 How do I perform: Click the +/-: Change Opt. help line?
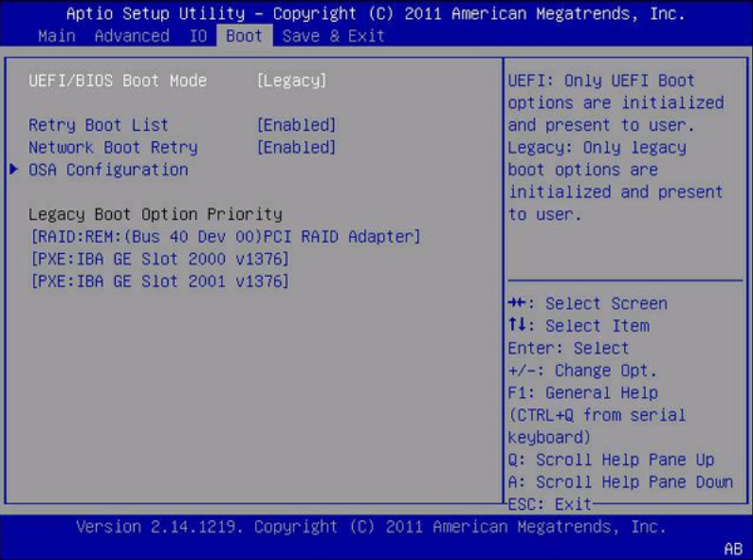(x=582, y=371)
